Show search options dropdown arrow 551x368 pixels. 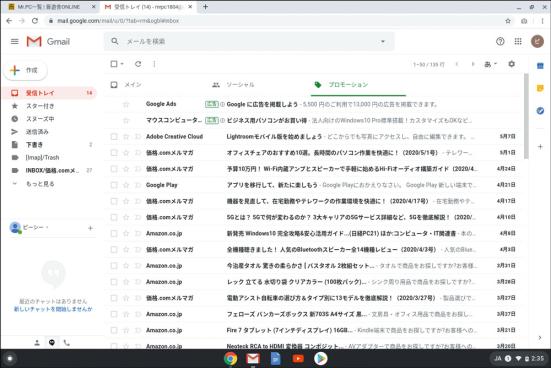383,41
